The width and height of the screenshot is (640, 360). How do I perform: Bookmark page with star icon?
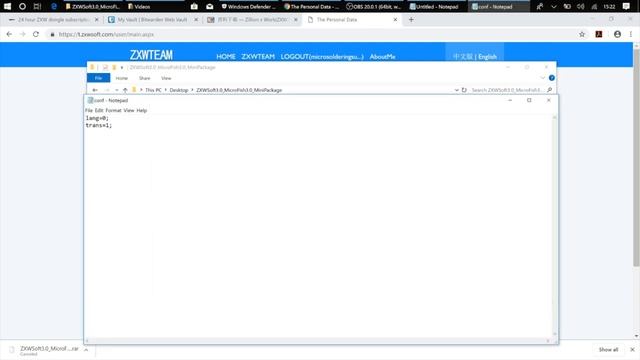582,34
